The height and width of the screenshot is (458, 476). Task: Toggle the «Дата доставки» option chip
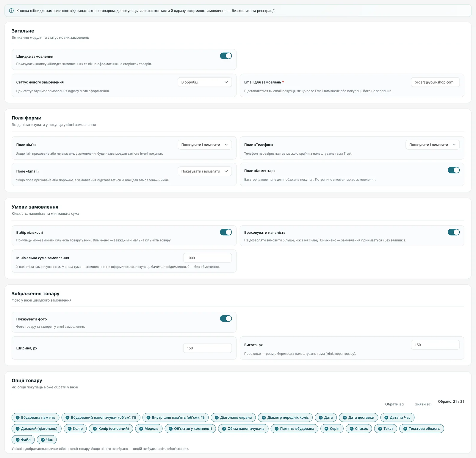(x=358, y=418)
